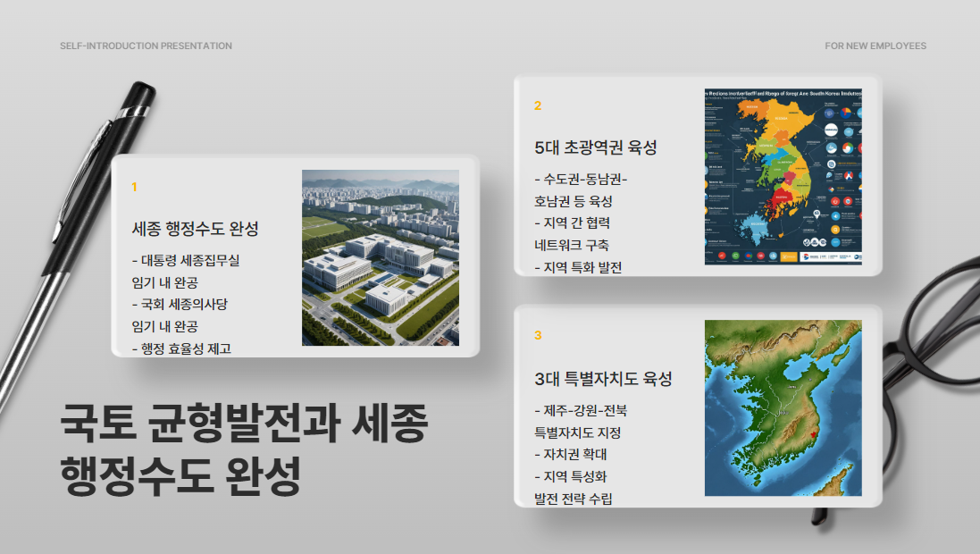Select the Korean peninsula terrain map image

coord(783,408)
